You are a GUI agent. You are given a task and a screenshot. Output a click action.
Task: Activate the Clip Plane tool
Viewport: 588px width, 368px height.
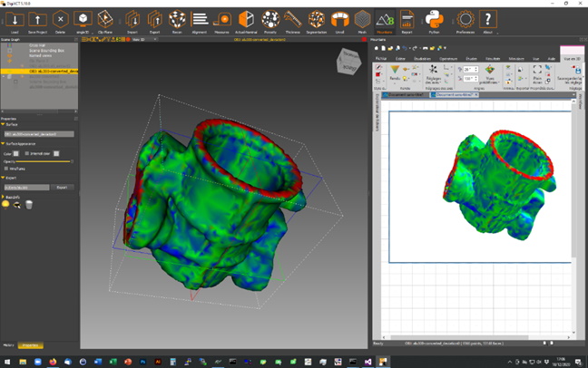[105, 19]
